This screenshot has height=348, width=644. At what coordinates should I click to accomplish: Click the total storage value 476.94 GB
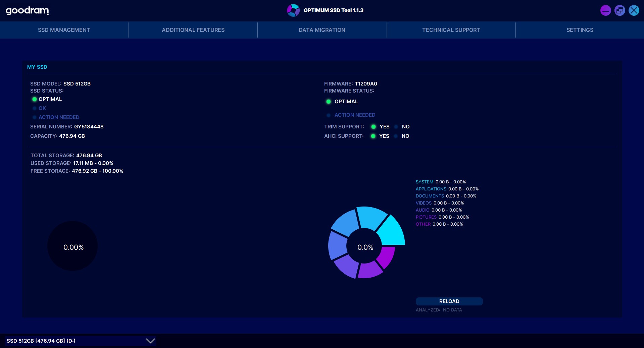coord(89,156)
